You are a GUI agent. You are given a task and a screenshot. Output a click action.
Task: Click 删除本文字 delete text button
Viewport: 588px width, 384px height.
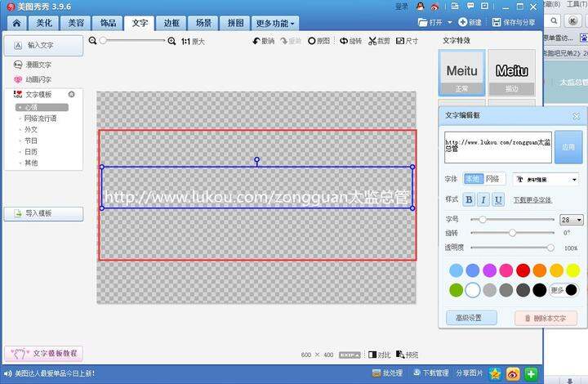click(546, 319)
